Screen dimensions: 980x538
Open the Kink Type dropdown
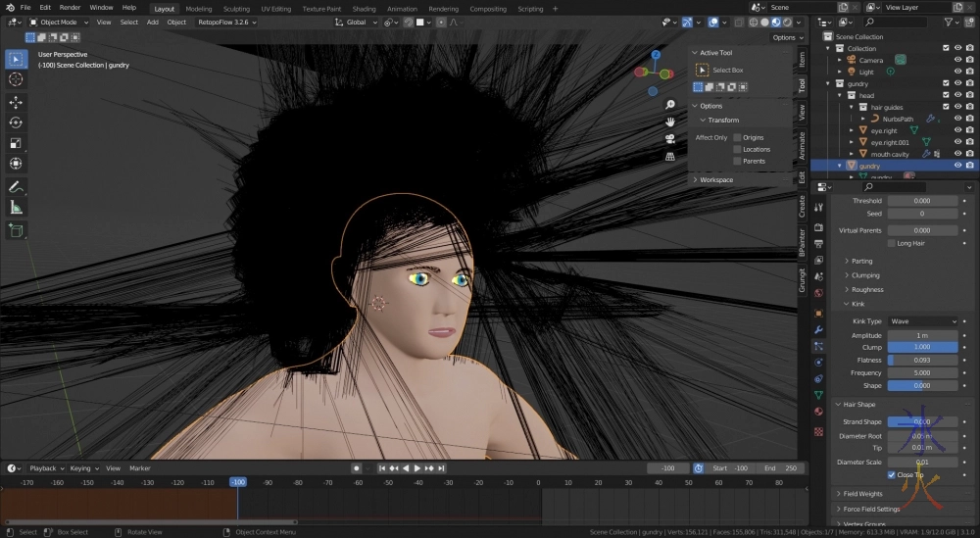(x=923, y=321)
